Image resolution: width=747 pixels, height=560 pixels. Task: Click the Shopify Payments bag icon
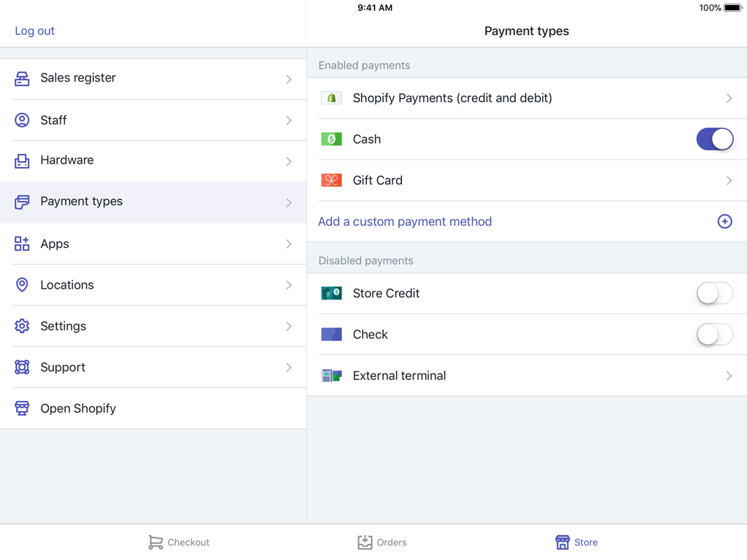332,98
